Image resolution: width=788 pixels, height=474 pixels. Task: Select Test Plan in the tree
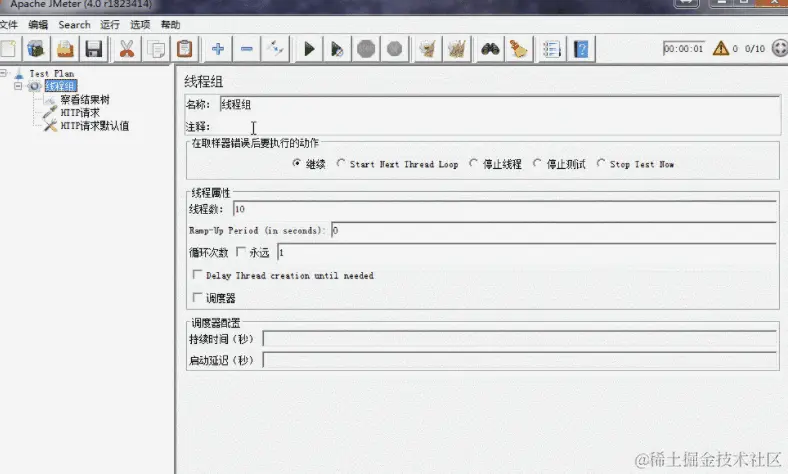click(51, 73)
